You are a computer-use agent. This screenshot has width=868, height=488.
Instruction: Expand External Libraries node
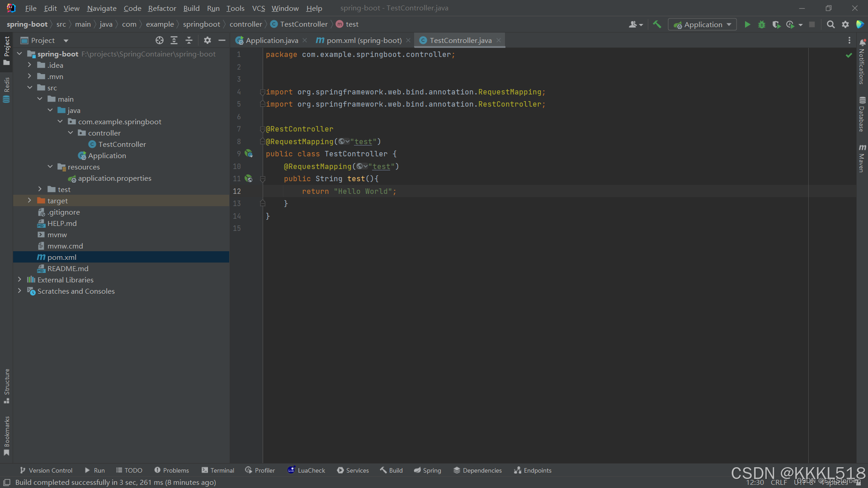click(x=19, y=280)
